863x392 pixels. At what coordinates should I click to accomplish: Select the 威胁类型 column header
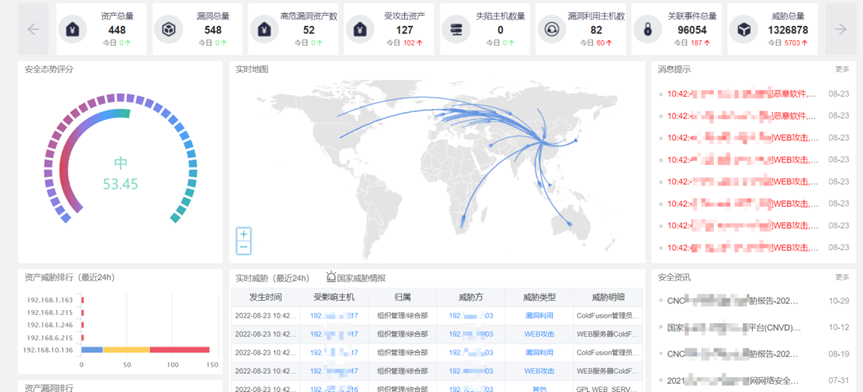[x=539, y=297]
